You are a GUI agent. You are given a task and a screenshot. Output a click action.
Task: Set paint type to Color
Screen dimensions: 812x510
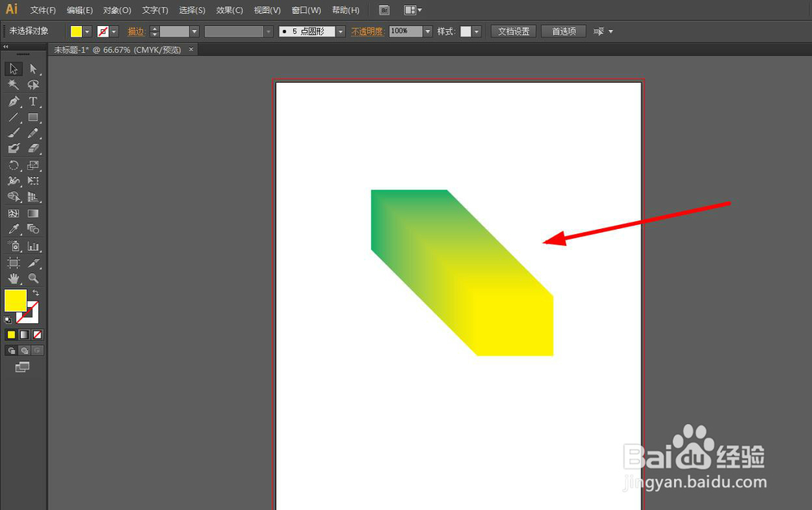point(11,335)
